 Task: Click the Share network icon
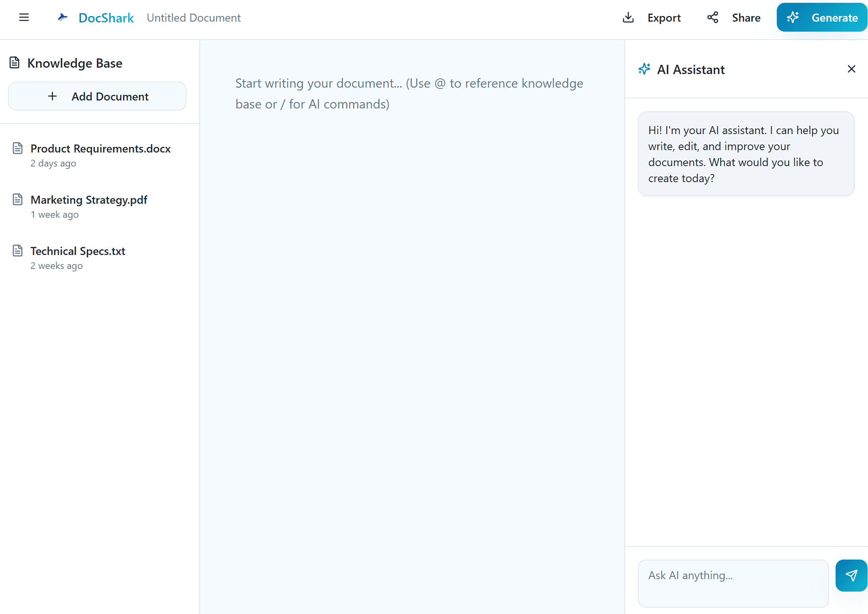(713, 17)
